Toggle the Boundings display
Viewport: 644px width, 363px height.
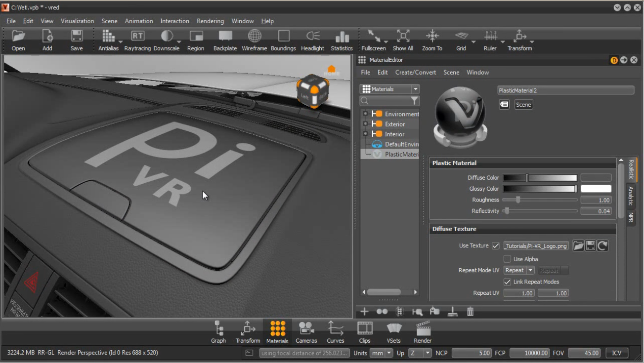point(284,36)
